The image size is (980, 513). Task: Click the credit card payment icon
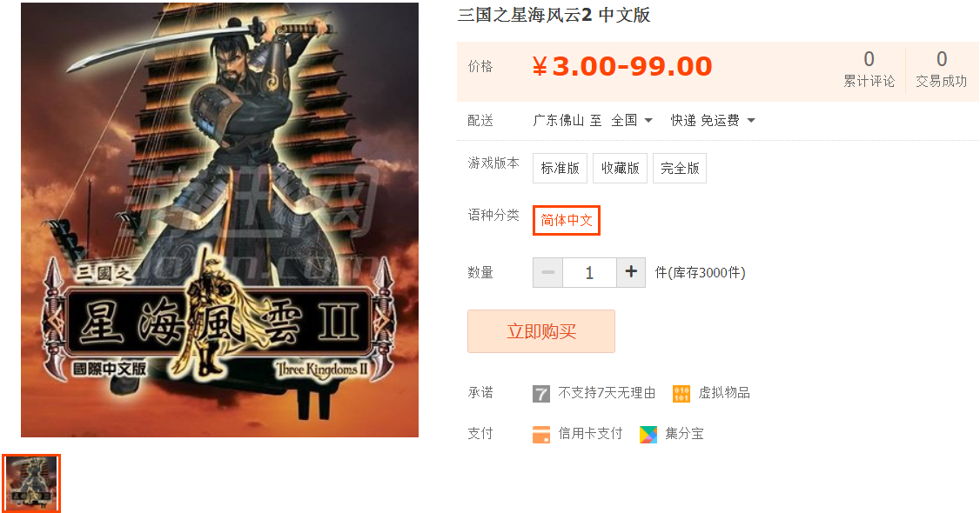coord(541,435)
